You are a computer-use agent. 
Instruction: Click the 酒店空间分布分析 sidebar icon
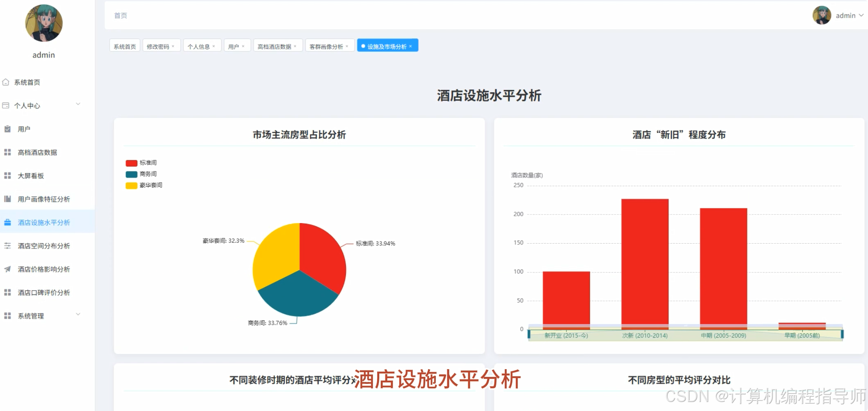click(x=7, y=245)
